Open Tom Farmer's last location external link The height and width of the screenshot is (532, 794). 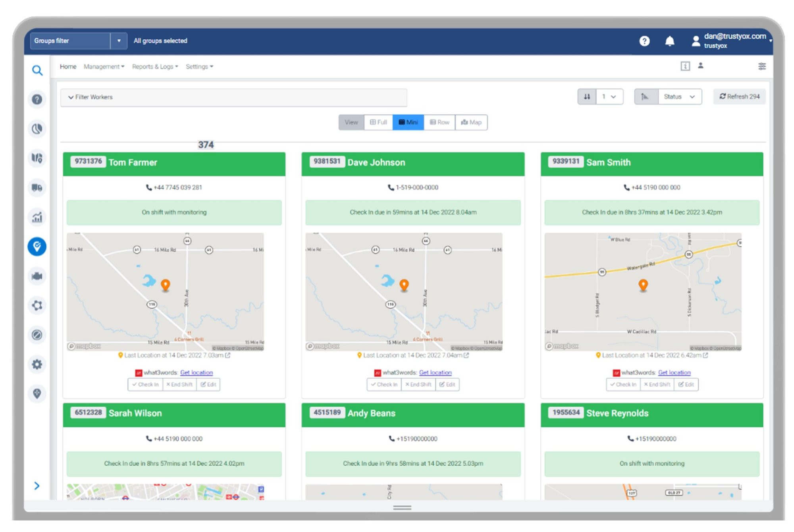click(x=228, y=355)
